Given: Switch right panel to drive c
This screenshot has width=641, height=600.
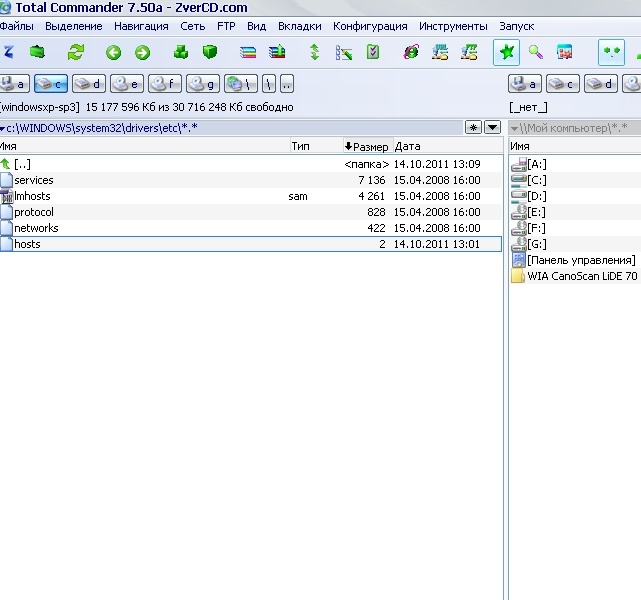Looking at the screenshot, I should coord(562,84).
